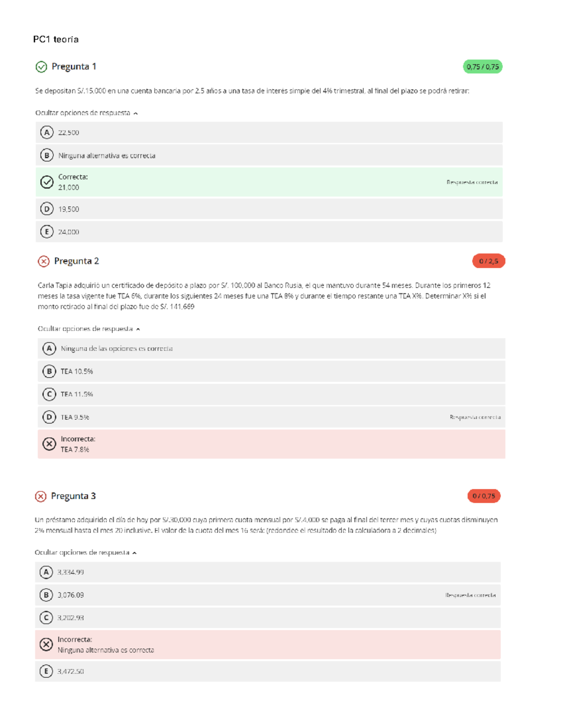Click Respuesta correcta label next to TEA 9.5%
The height and width of the screenshot is (728, 563).
point(475,417)
